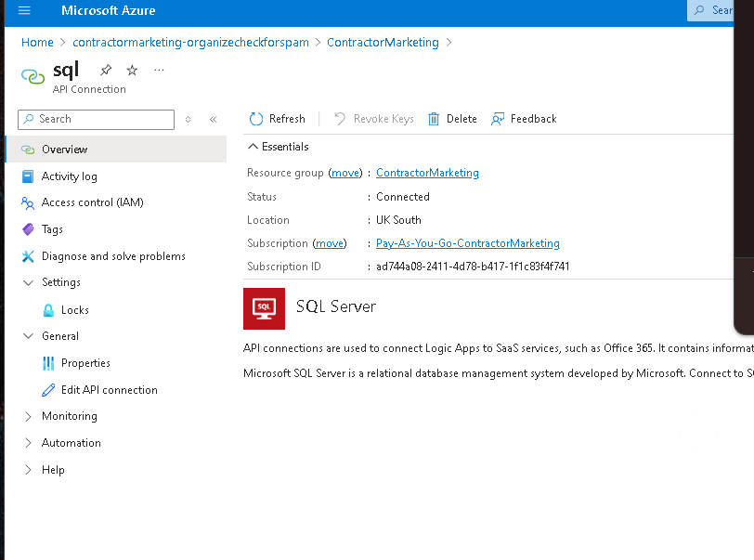The image size is (754, 560).
Task: Click the red SQL Server logo
Action: [264, 309]
